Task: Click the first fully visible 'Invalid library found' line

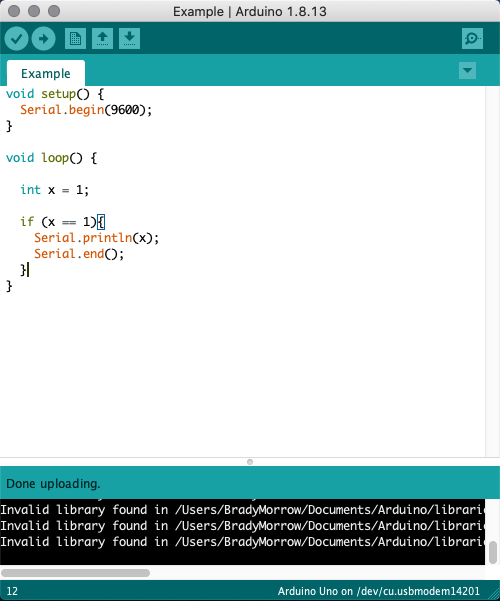Action: tap(242, 510)
